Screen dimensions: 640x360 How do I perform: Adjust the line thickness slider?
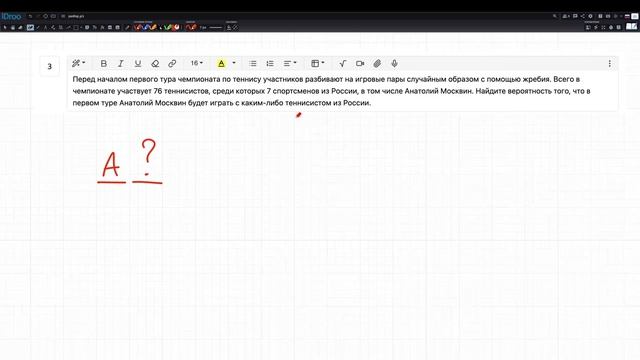[216, 27]
